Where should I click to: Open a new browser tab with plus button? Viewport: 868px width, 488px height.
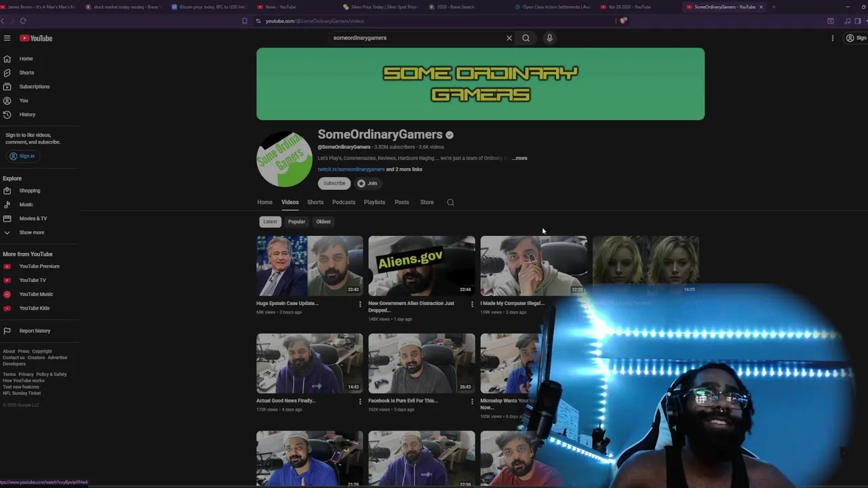click(x=774, y=7)
